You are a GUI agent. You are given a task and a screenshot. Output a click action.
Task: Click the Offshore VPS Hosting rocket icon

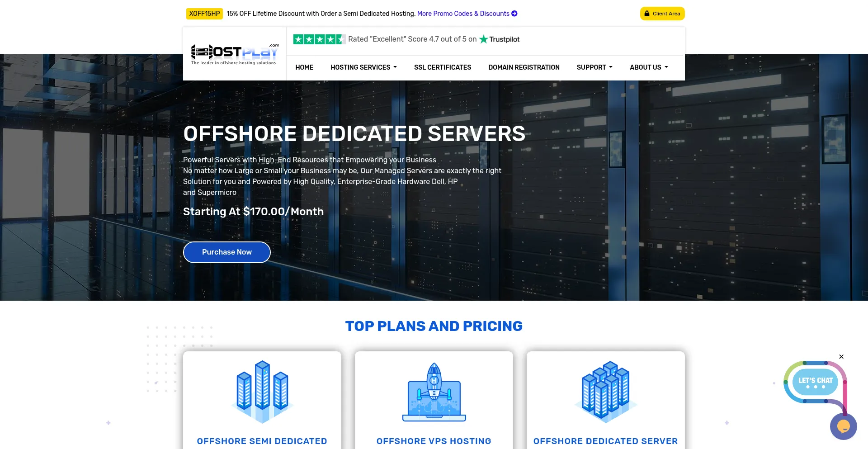pyautogui.click(x=434, y=392)
